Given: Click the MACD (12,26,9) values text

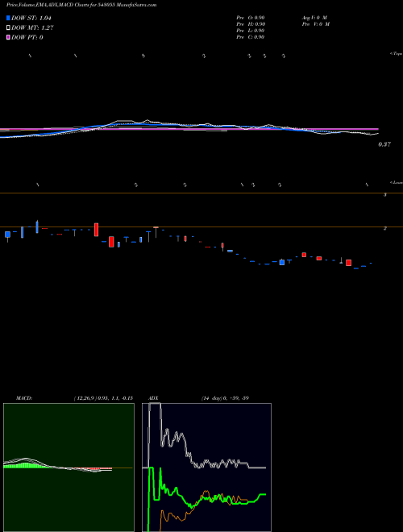Looking at the screenshot, I should 103,398.
